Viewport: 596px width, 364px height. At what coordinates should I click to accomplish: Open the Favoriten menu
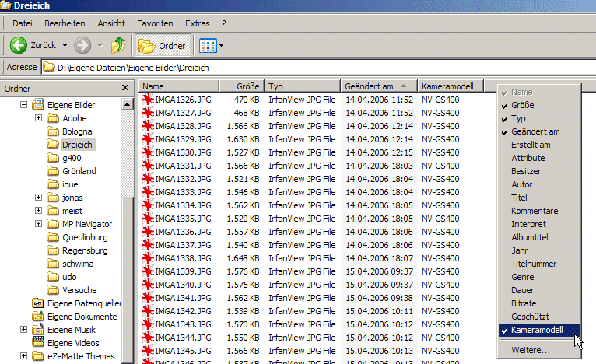(155, 23)
